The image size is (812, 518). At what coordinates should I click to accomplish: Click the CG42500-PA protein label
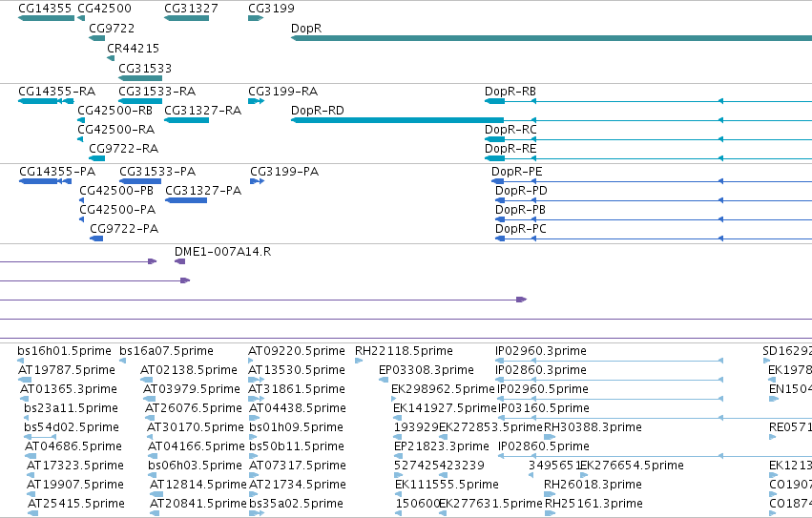(x=117, y=210)
